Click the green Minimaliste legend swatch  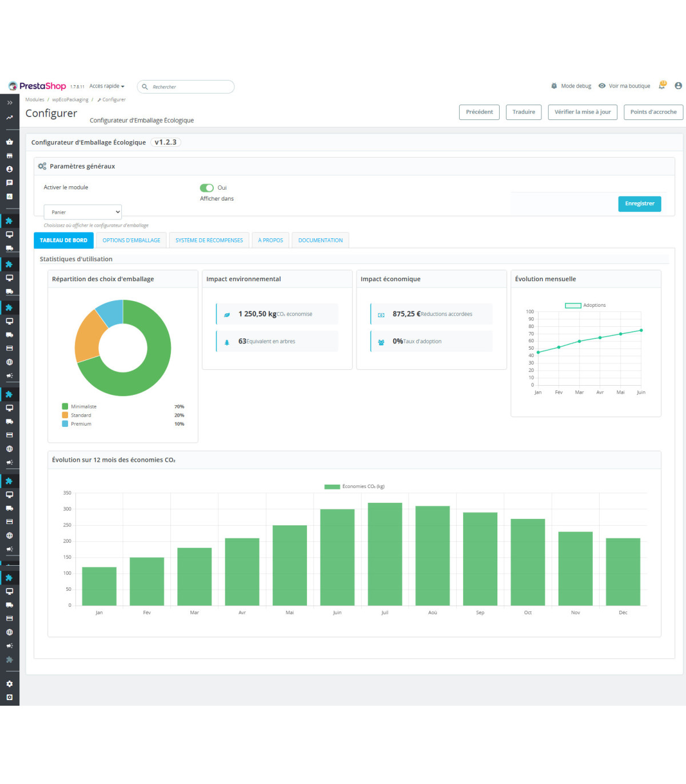65,407
